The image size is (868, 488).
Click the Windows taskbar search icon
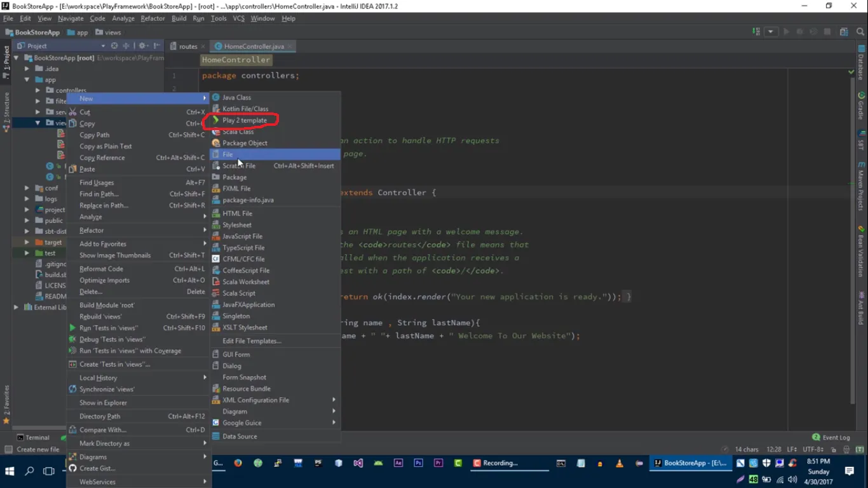(29, 471)
